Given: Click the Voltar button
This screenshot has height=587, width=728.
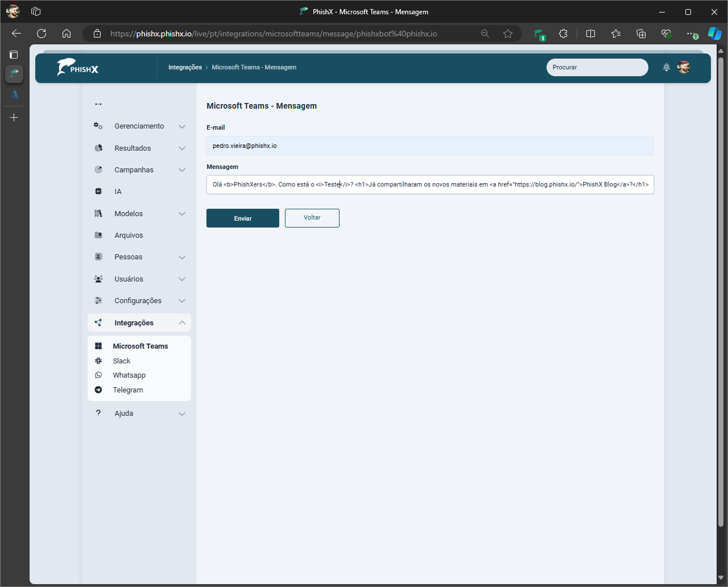Looking at the screenshot, I should pyautogui.click(x=312, y=218).
